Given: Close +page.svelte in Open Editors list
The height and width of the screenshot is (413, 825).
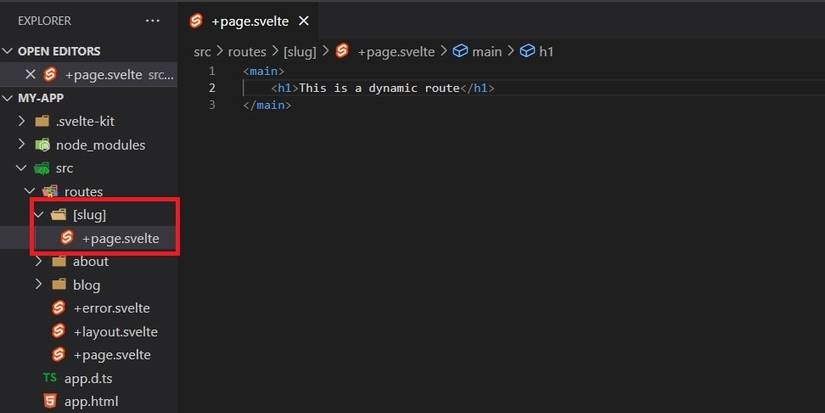Looking at the screenshot, I should 29,74.
